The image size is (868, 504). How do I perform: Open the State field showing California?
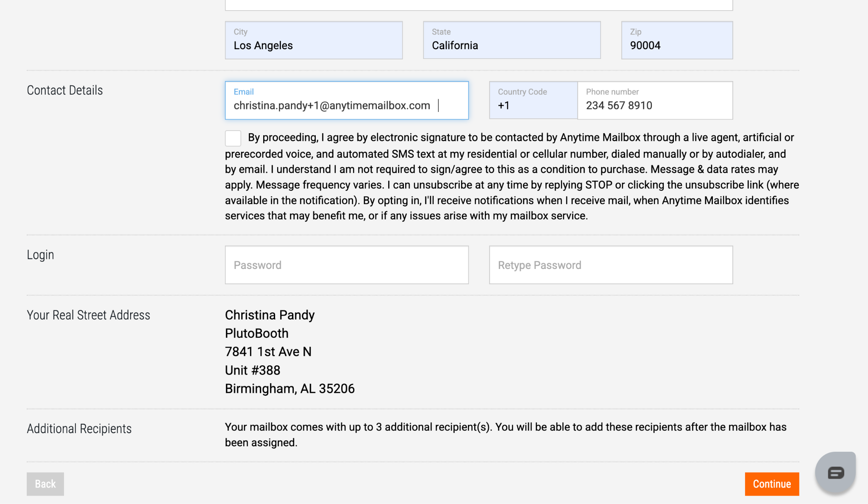(x=512, y=40)
